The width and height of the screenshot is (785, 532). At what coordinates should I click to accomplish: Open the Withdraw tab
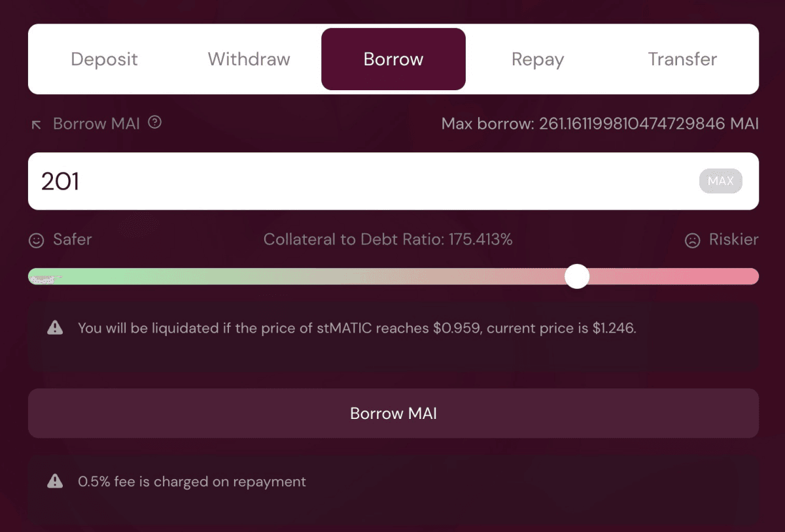pos(249,59)
